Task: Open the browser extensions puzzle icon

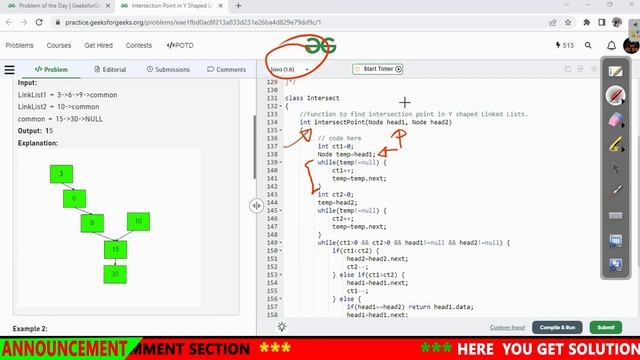Action: (x=587, y=22)
